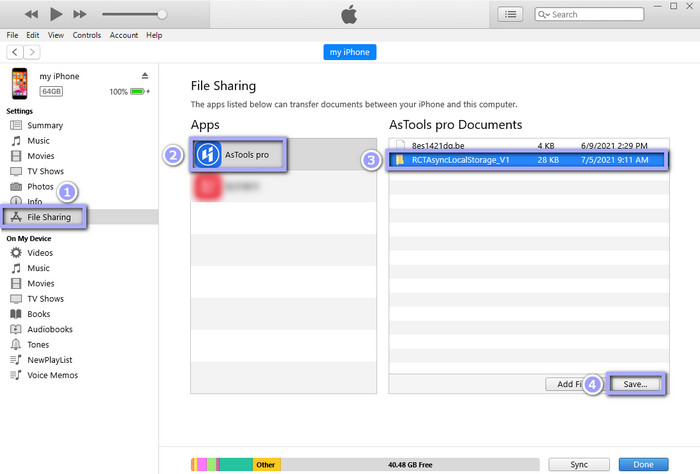
Task: Click the my iPhone device button
Action: pos(350,52)
